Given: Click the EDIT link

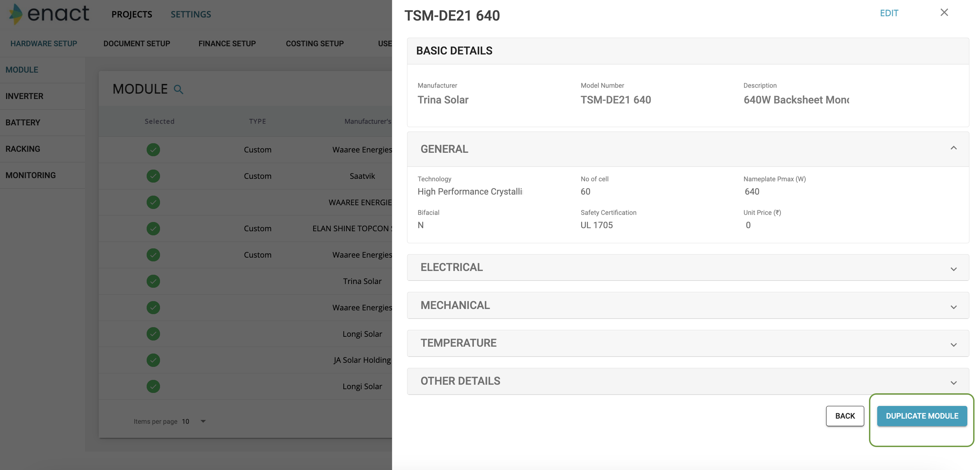Looking at the screenshot, I should click(x=889, y=13).
